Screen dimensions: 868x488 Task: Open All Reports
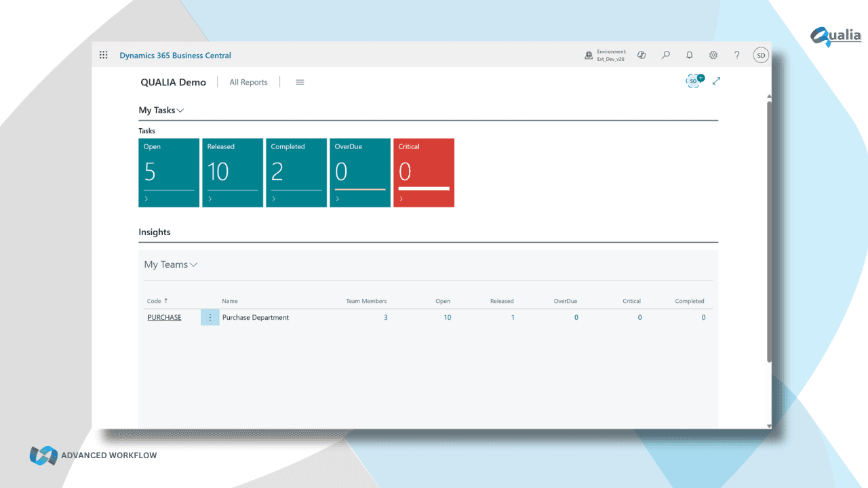[x=248, y=82]
